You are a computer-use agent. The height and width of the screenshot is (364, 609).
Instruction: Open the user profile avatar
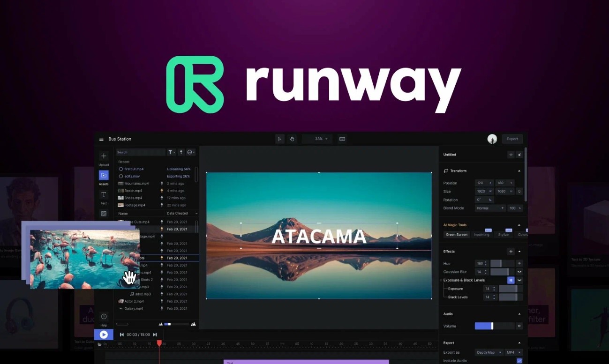[x=492, y=139]
